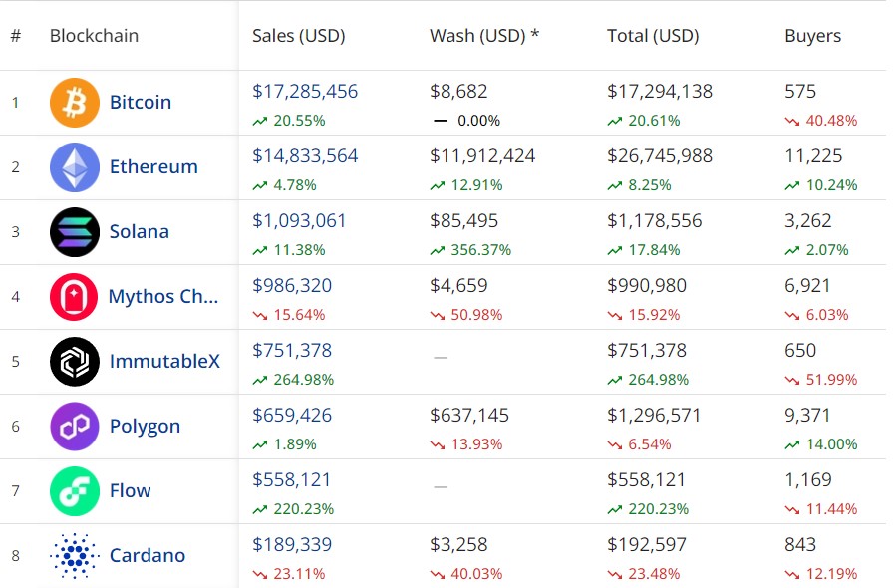Click the Solana blockchain icon
This screenshot has height=588, width=895.
click(x=74, y=231)
